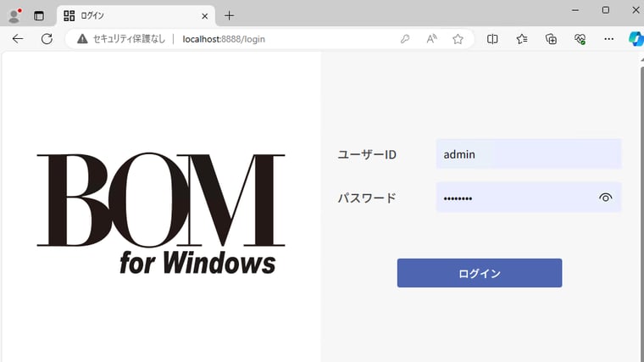Close the ログイン tab
The width and height of the screenshot is (644, 362).
204,16
